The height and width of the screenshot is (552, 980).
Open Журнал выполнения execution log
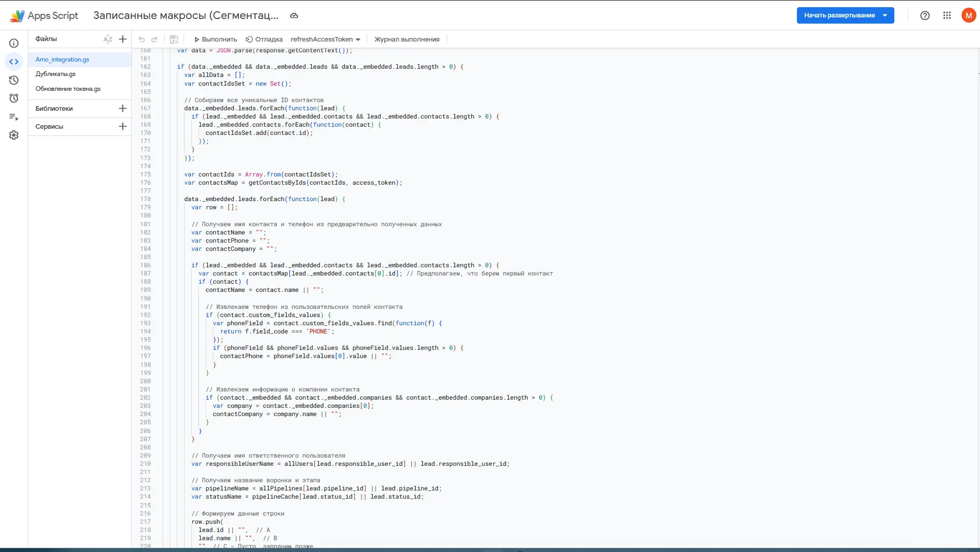coord(407,40)
